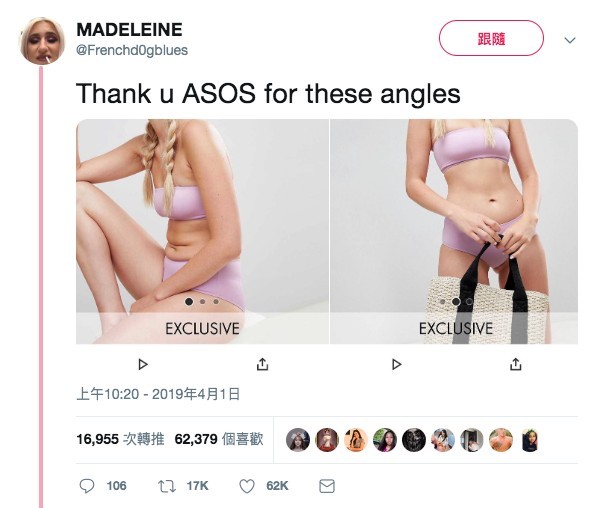Select middle carousel dot on right photo
This screenshot has height=508, width=609.
click(x=456, y=301)
